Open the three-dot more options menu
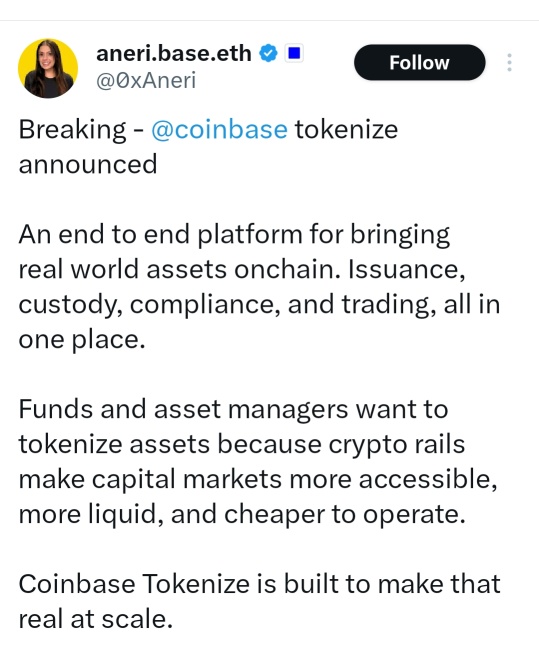The height and width of the screenshot is (659, 539). 509,63
